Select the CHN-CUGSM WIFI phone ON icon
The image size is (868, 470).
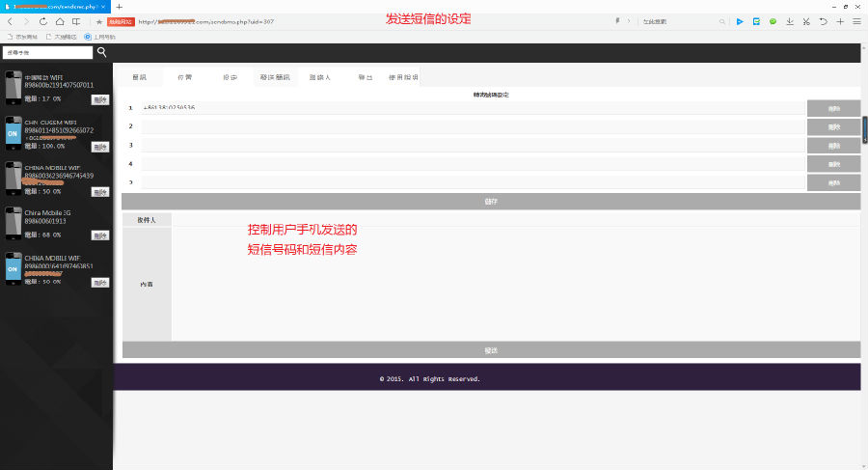(x=14, y=133)
